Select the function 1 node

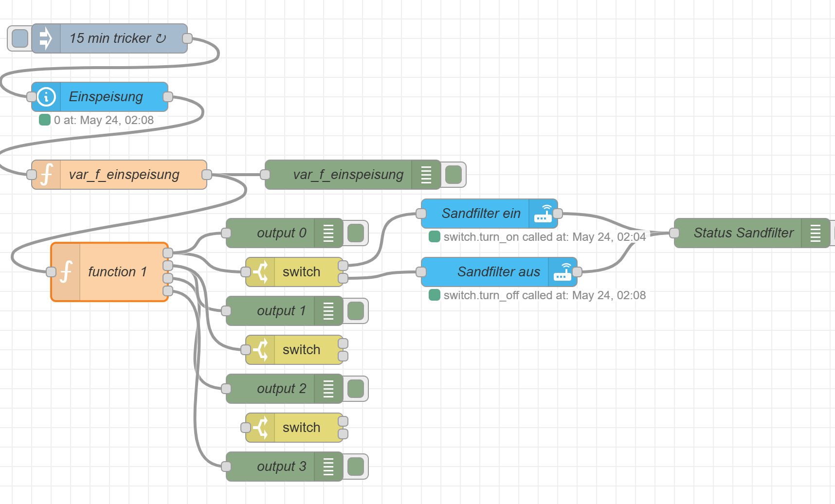pyautogui.click(x=117, y=272)
